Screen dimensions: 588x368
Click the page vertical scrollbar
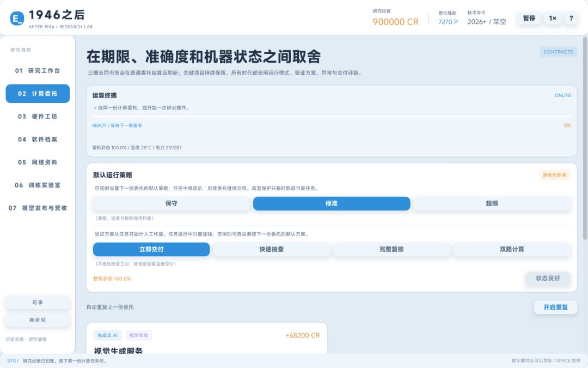[585, 138]
